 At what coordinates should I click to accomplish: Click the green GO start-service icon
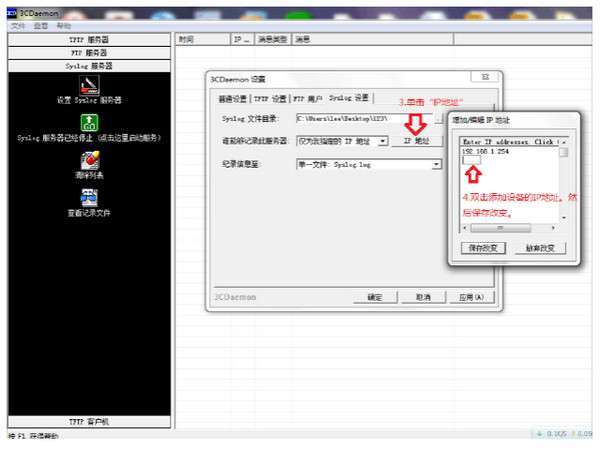89,122
